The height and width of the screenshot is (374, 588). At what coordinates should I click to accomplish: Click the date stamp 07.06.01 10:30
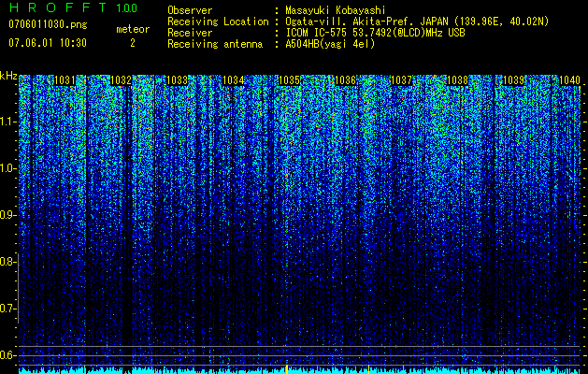point(48,43)
